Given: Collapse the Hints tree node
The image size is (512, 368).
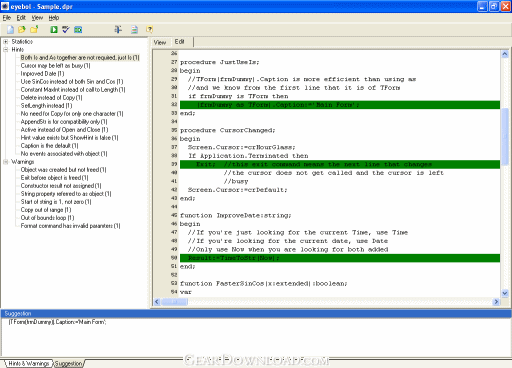Looking at the screenshot, I should pyautogui.click(x=6, y=50).
